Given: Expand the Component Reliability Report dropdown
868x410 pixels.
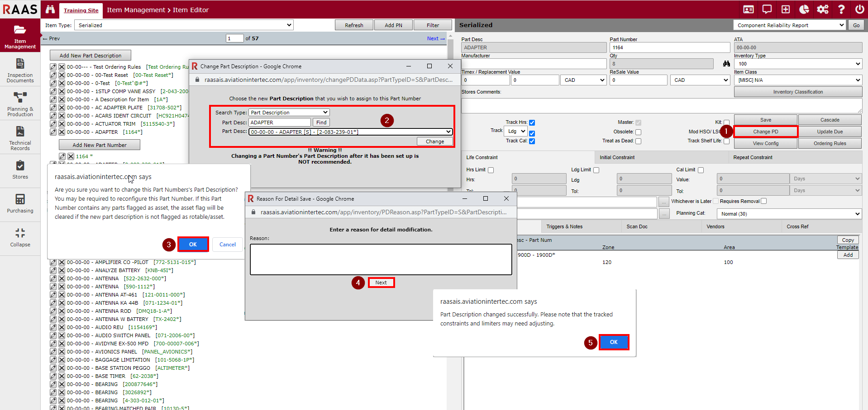Looking at the screenshot, I should click(789, 25).
